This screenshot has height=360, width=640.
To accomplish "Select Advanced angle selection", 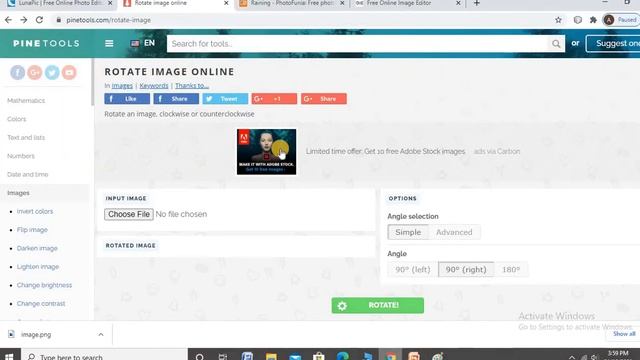I will click(454, 232).
